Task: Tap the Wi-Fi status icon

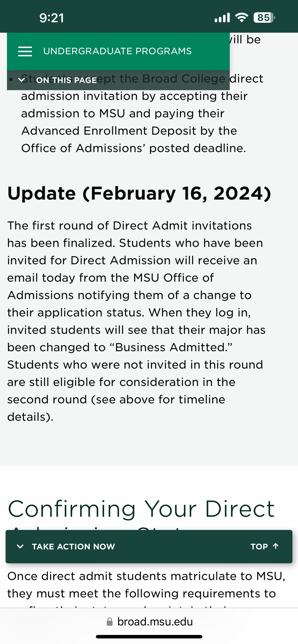Action: click(x=241, y=17)
